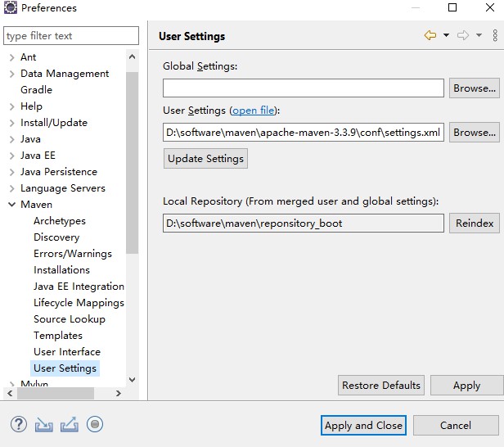Maximize the Preferences window
The width and height of the screenshot is (504, 447).
[x=452, y=7]
